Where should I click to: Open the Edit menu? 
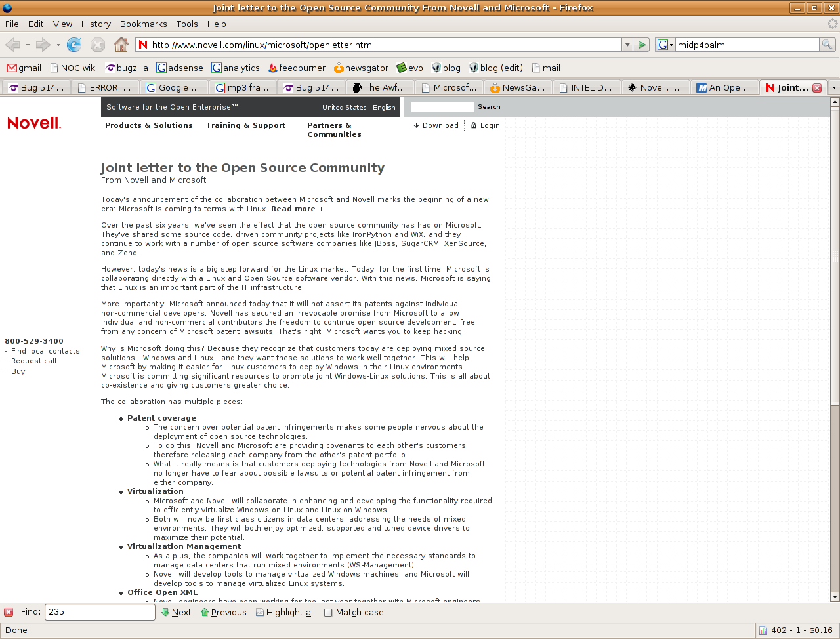point(35,24)
